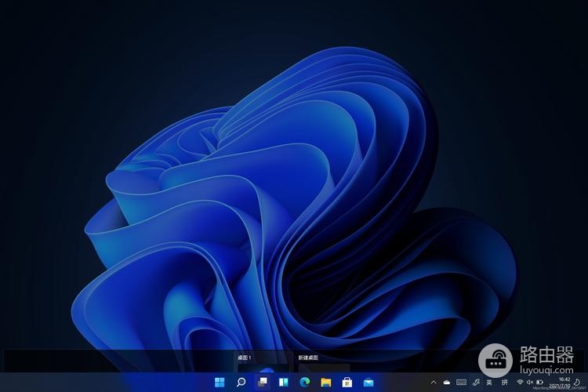Open the taskbar Search magnifier

point(241,383)
